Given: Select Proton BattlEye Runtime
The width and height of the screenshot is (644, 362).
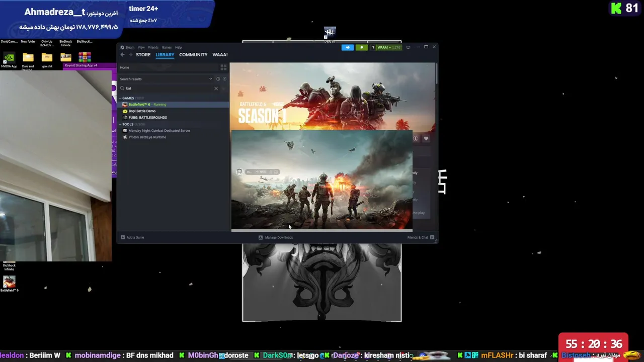Looking at the screenshot, I should coord(147,137).
